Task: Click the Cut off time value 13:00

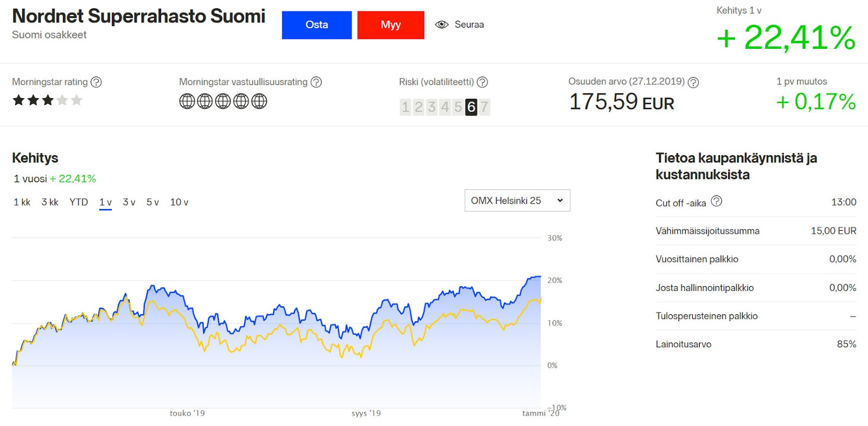Action: pyautogui.click(x=844, y=202)
